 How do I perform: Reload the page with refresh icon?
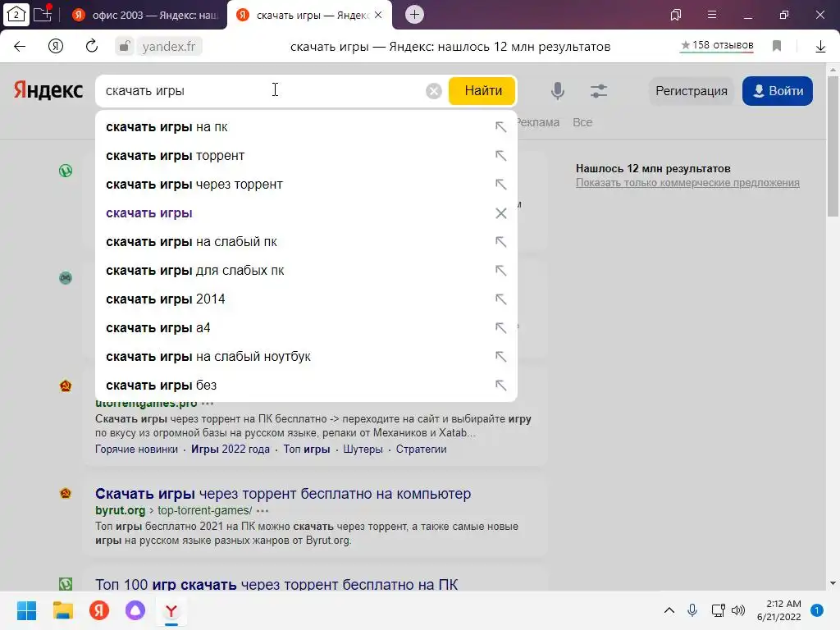coord(92,47)
